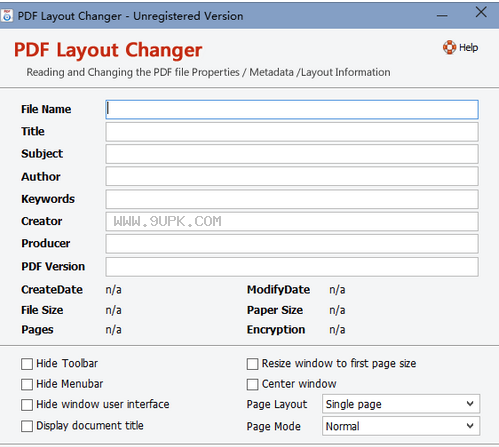Open Help via the lifebuoy icon
This screenshot has width=499, height=447.
point(449,47)
